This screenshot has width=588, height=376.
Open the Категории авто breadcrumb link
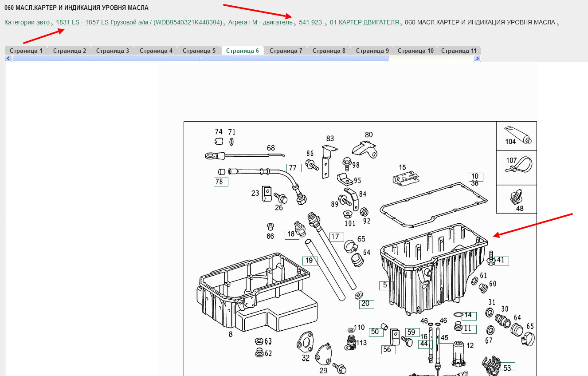click(27, 22)
